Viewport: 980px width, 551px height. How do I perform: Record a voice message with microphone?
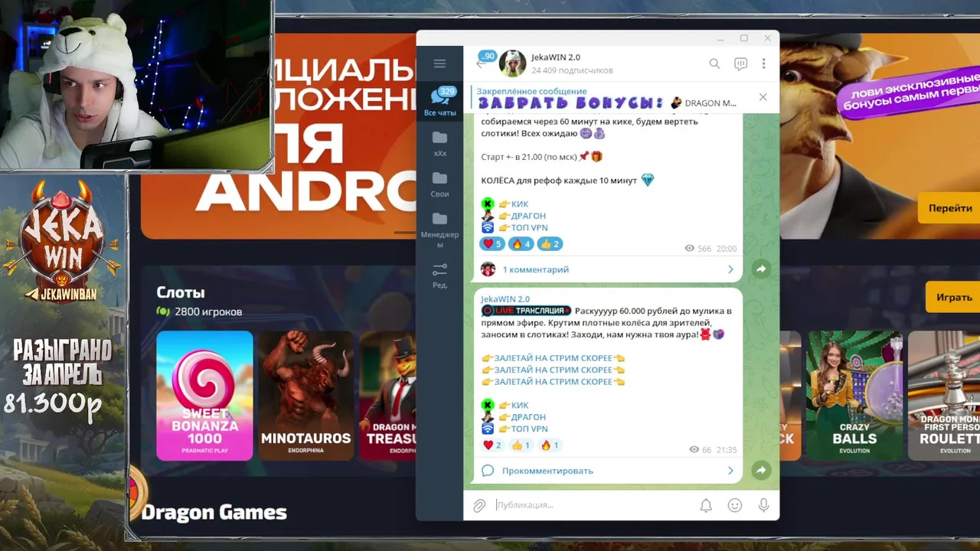pyautogui.click(x=763, y=505)
